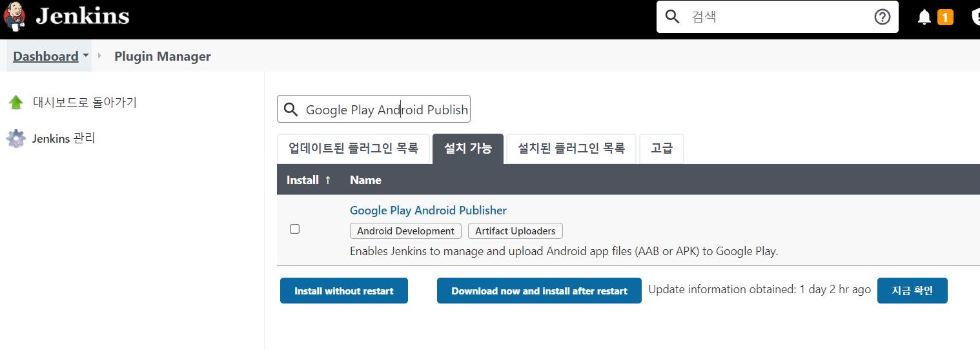Click the gear icon beside Jenkins 관리
The height and width of the screenshot is (350, 980).
tap(16, 139)
